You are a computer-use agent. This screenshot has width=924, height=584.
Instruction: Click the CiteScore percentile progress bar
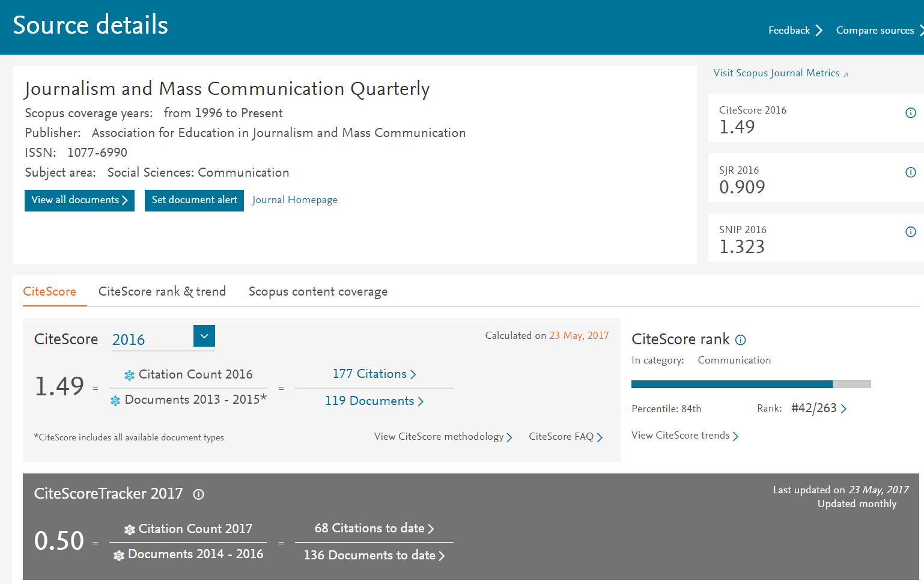(x=750, y=384)
